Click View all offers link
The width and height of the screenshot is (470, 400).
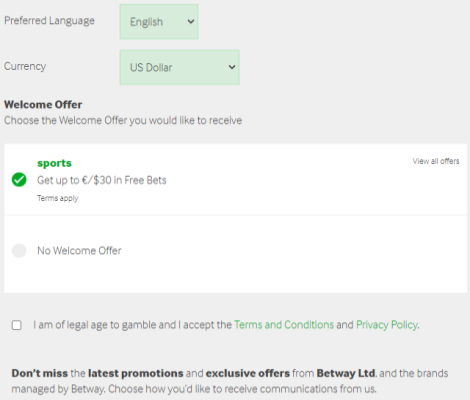(436, 161)
